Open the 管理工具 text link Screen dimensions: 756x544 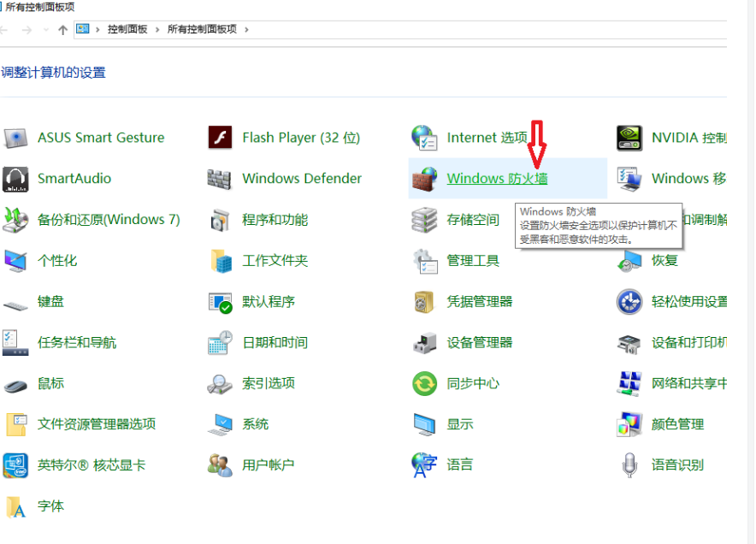tap(473, 261)
